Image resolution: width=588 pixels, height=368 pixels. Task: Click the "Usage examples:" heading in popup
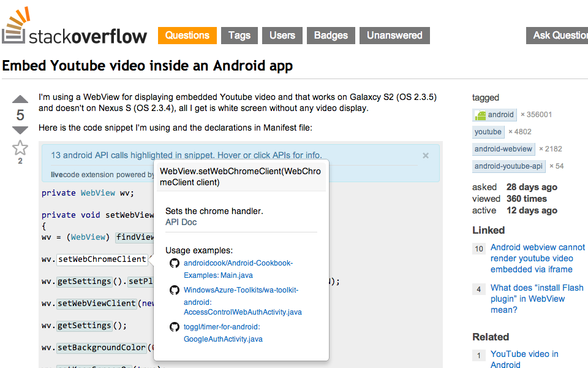(199, 250)
